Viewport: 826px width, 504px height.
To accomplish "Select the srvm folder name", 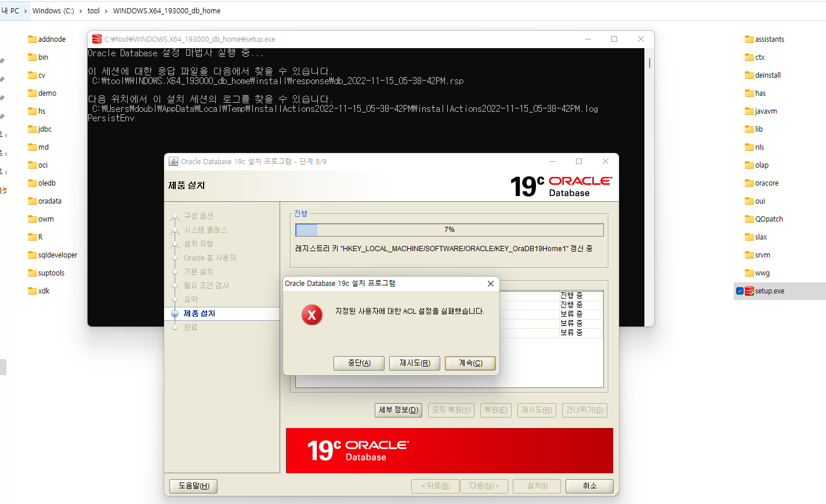I will [763, 255].
